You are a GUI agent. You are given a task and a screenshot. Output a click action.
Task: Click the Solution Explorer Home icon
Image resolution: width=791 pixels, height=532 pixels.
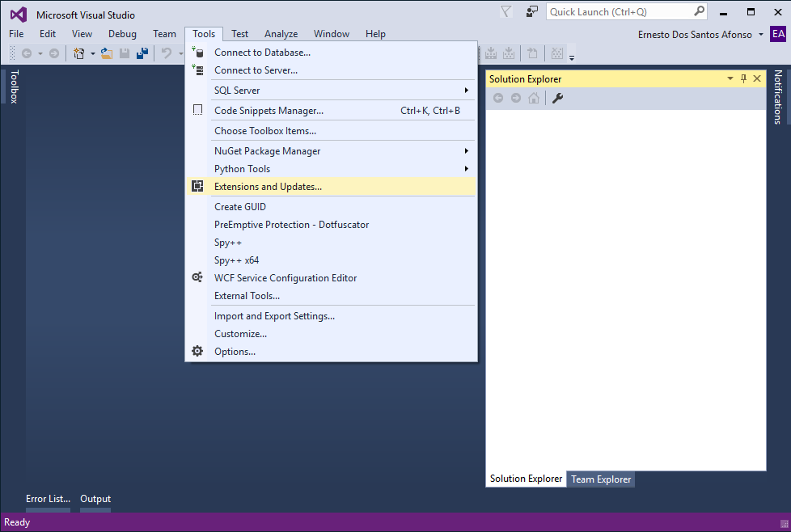[x=534, y=98]
